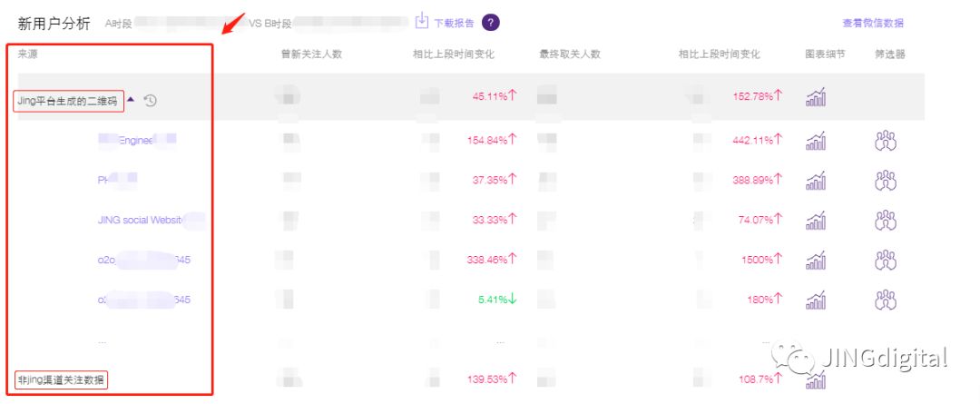This screenshot has width=980, height=404.
Task: Click the B时段 date range field
Action: [349, 24]
